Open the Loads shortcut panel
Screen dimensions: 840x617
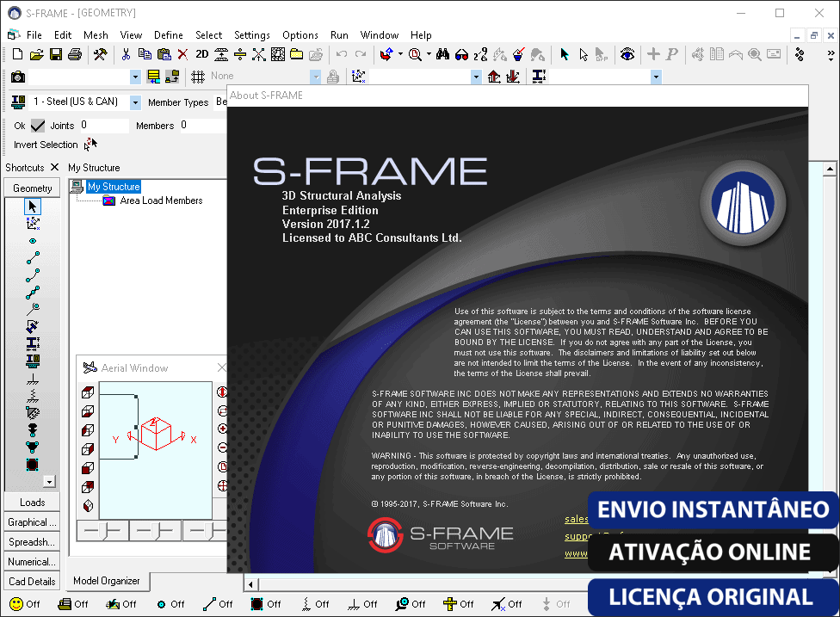click(x=32, y=503)
